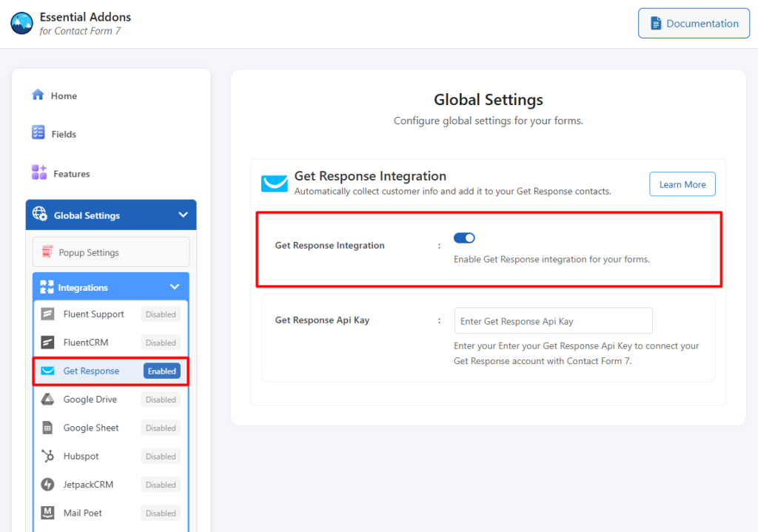Click the Disabled badge for JetpackCRM
Image resolution: width=758 pixels, height=532 pixels.
(161, 485)
